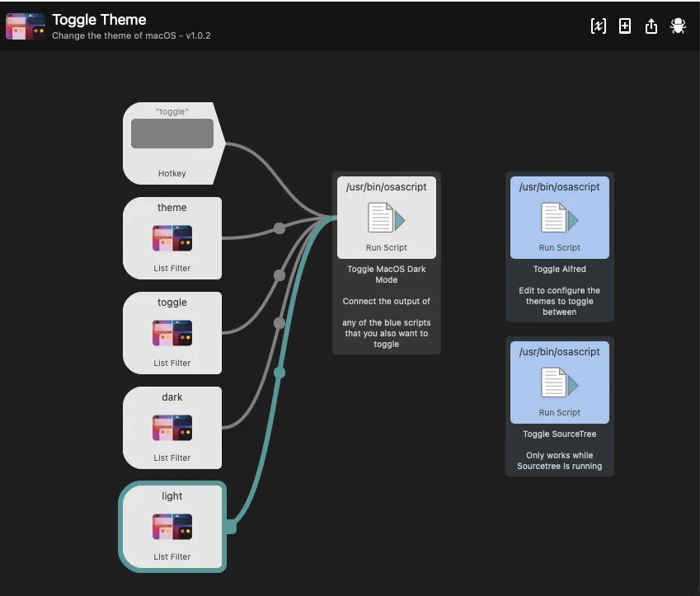Click the Toggle Theme workflow icon in header
Screen dimensions: 700x596
tap(26, 26)
